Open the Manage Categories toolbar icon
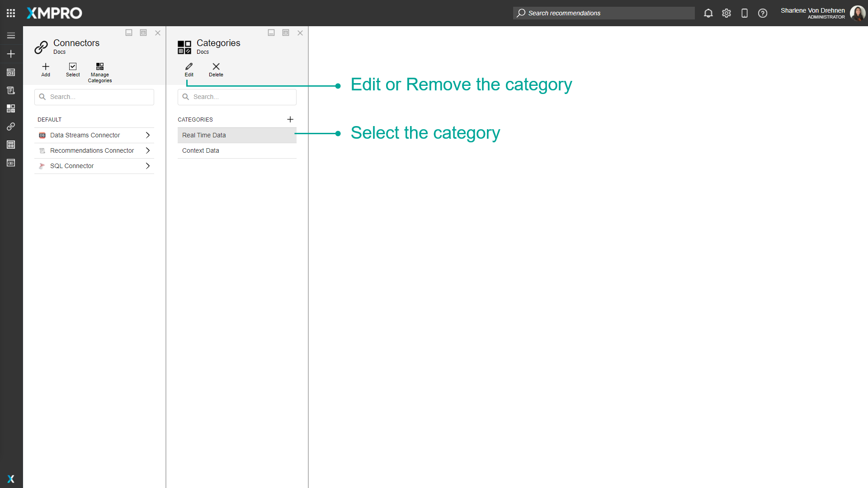 [100, 66]
